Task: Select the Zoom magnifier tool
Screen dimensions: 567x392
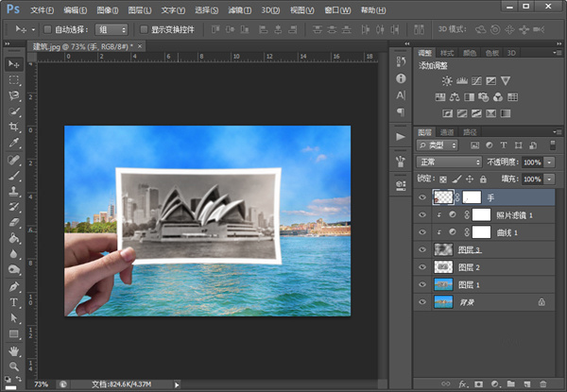Action: click(14, 366)
